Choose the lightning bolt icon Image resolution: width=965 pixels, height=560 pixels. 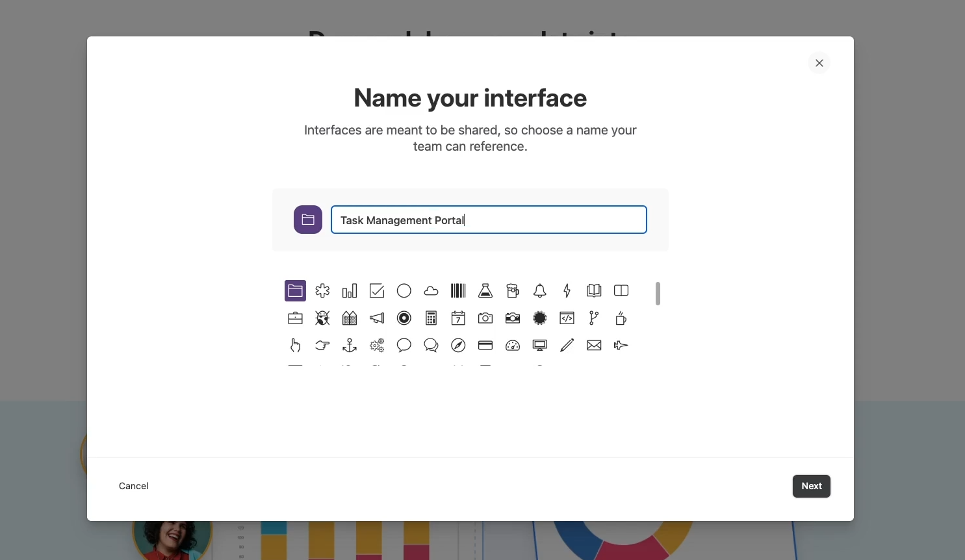point(567,291)
